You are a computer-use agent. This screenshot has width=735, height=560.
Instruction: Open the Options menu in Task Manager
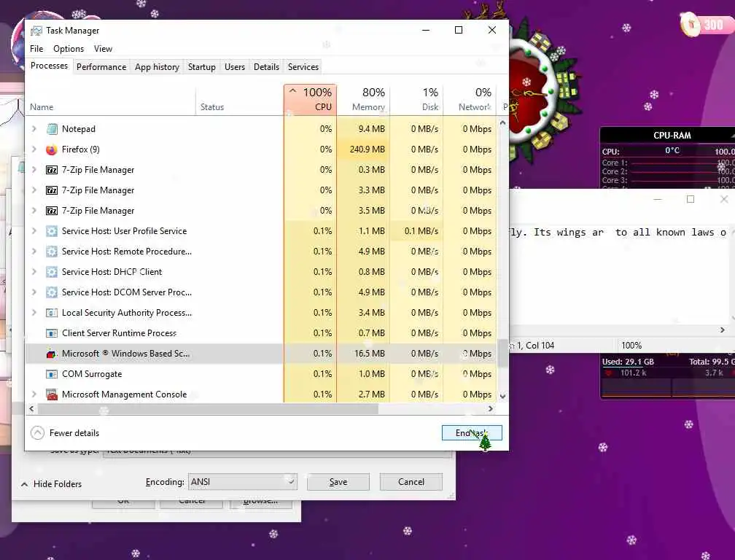[69, 49]
